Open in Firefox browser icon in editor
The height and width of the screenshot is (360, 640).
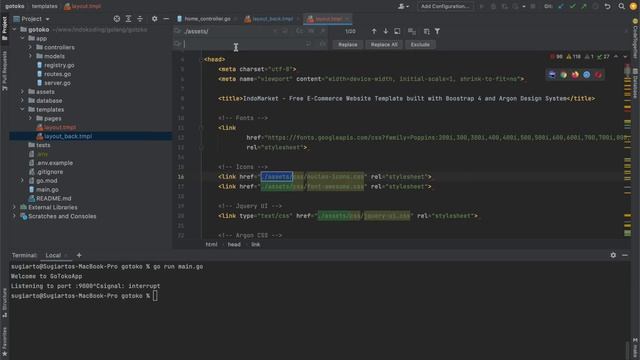[x=575, y=75]
